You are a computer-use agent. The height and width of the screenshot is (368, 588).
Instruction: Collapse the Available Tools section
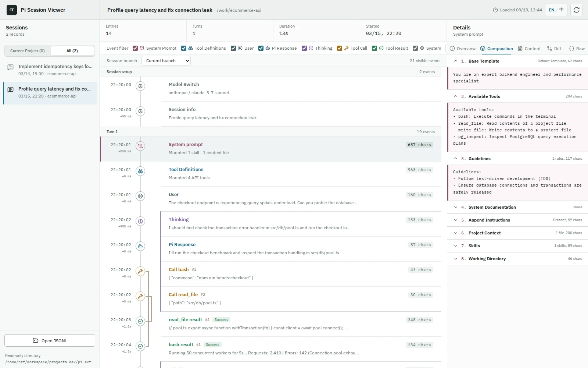coord(517,96)
